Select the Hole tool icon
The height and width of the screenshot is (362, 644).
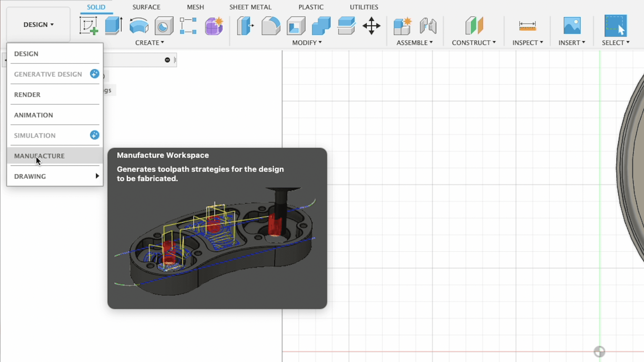[x=164, y=25]
